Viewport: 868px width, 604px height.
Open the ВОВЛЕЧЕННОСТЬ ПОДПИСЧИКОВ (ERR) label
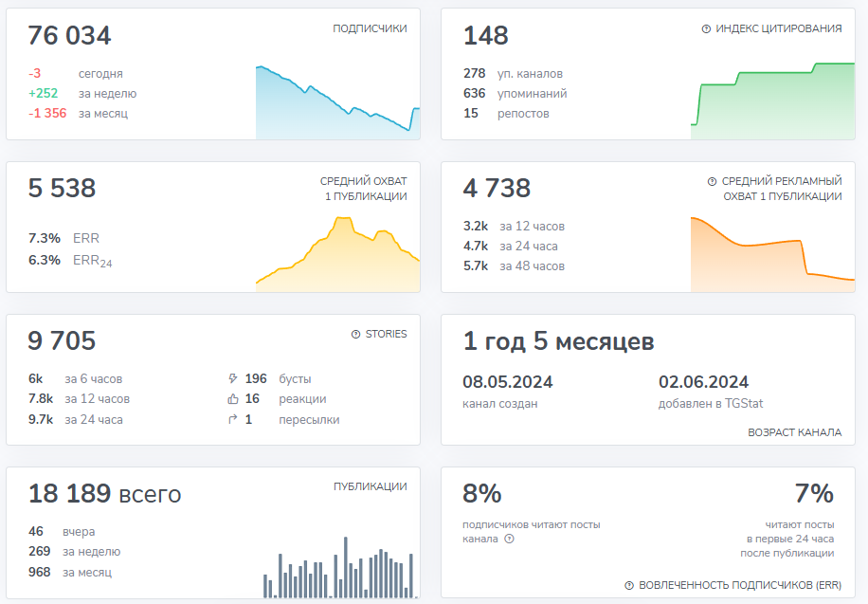click(x=739, y=585)
